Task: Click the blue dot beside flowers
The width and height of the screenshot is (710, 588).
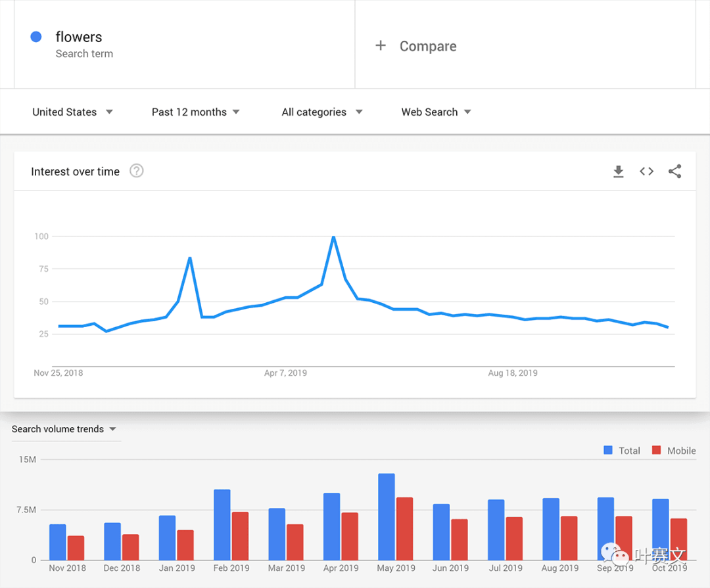Action: point(36,37)
